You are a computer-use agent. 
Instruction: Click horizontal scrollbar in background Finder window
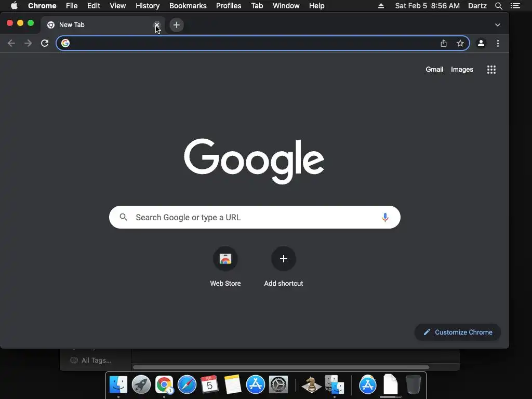point(281,367)
